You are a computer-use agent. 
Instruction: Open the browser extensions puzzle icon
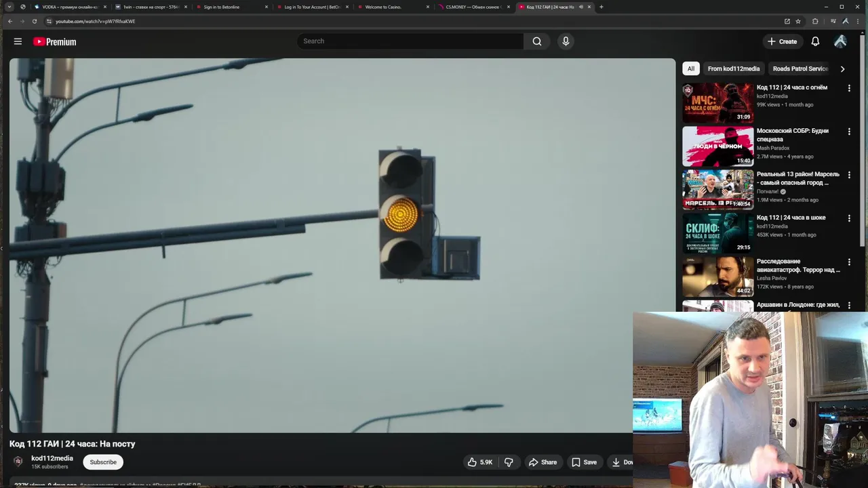coord(815,21)
